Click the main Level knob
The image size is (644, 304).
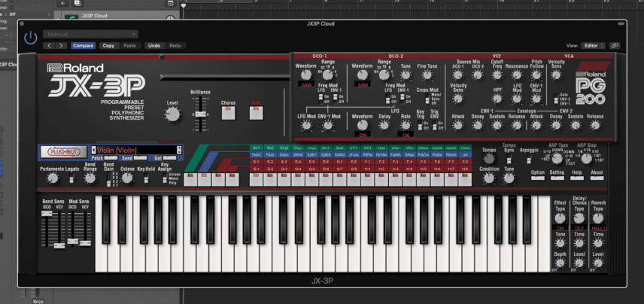point(172,114)
